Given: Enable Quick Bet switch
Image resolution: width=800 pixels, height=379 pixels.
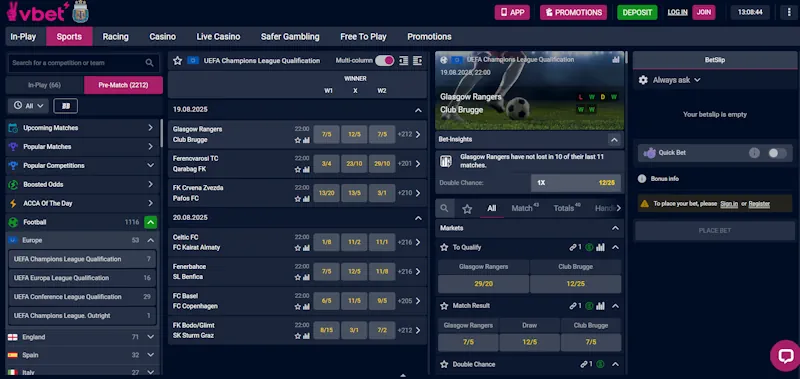Looking at the screenshot, I should [x=778, y=153].
